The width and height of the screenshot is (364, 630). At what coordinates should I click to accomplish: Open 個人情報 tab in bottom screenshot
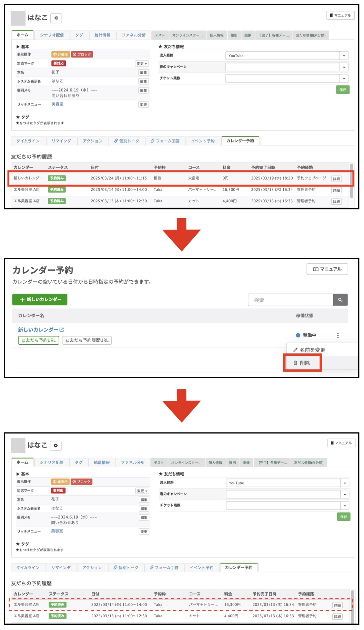pos(215,463)
